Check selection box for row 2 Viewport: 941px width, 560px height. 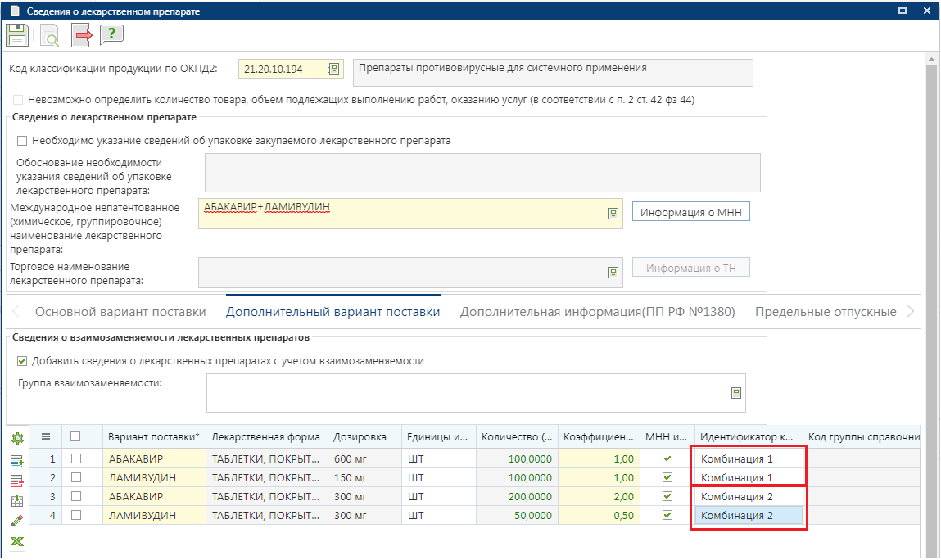coord(75,477)
